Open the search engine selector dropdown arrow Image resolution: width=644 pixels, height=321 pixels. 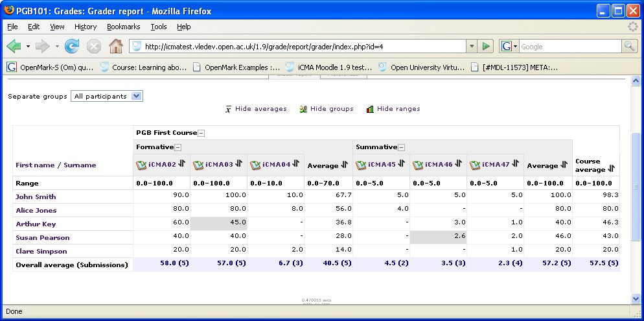coord(516,47)
